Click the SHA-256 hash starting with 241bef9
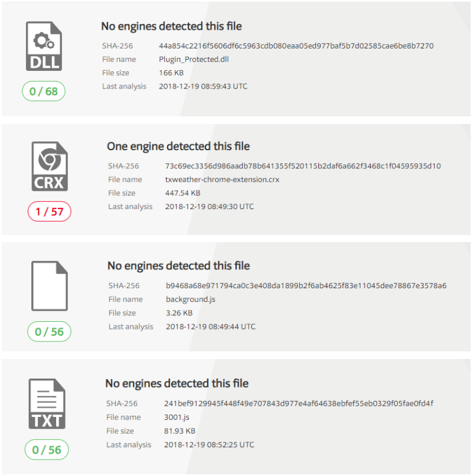This screenshot has height=476, width=473. point(299,404)
